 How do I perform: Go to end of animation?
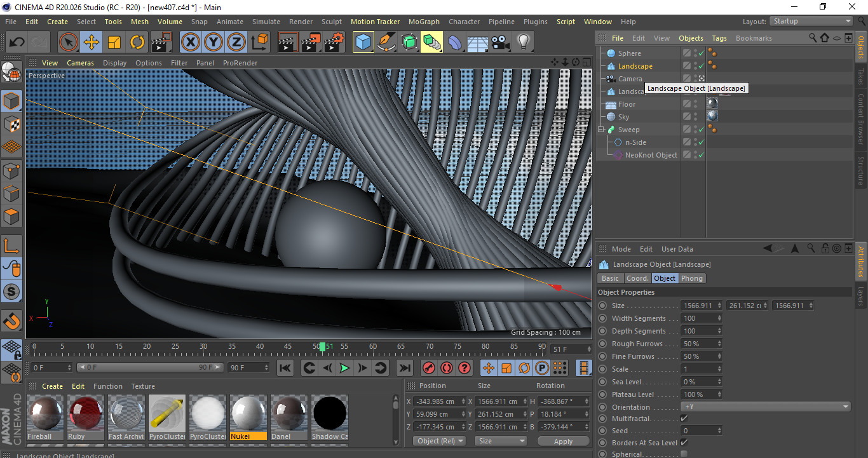click(404, 368)
